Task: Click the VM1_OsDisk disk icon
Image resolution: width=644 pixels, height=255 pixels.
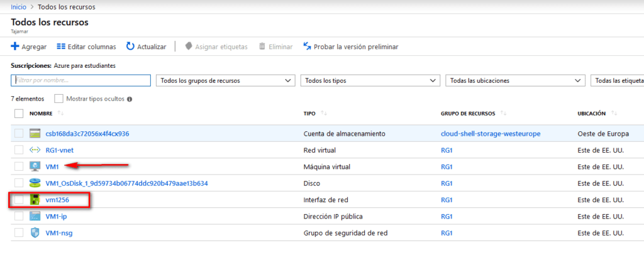Action: point(35,183)
